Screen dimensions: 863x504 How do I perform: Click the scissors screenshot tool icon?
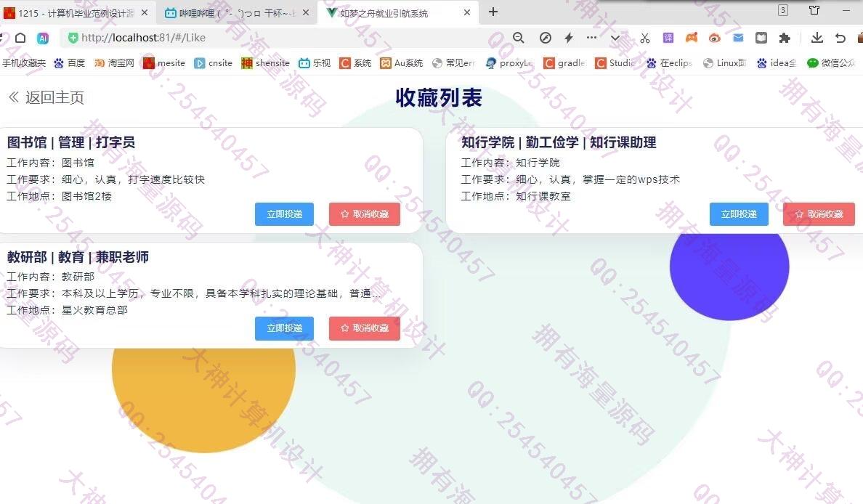coord(645,38)
